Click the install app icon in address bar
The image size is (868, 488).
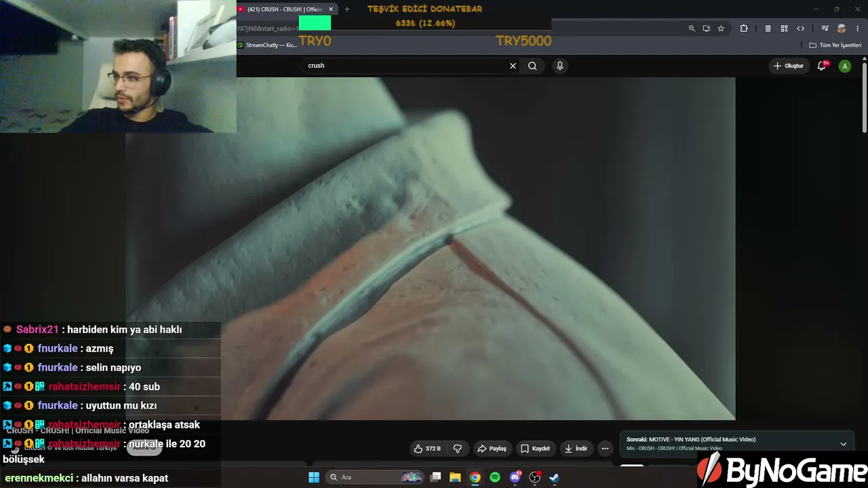pyautogui.click(x=706, y=28)
